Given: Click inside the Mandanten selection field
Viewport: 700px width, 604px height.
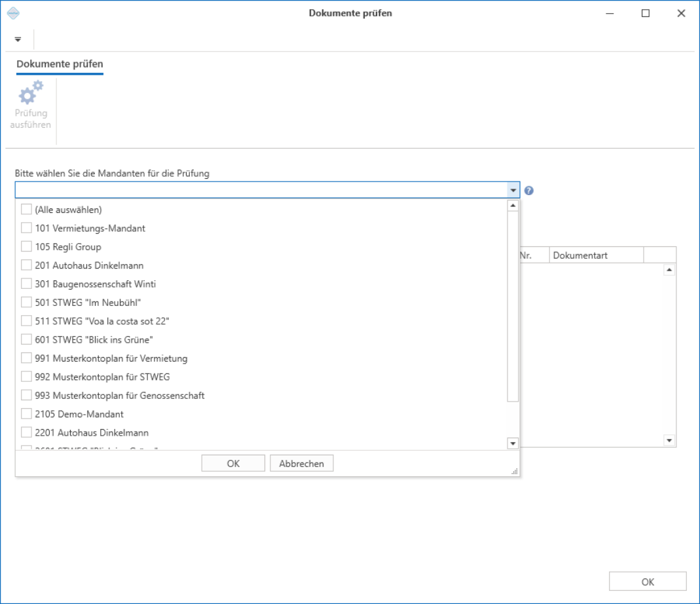Looking at the screenshot, I should 261,191.
